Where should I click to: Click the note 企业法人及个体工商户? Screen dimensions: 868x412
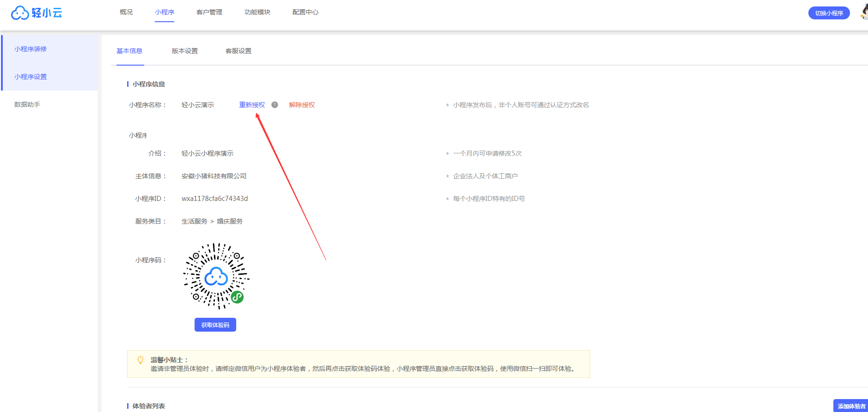click(485, 176)
